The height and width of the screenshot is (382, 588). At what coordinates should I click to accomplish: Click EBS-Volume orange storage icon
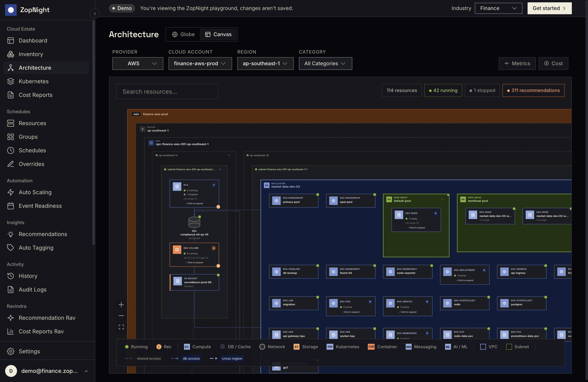(177, 249)
